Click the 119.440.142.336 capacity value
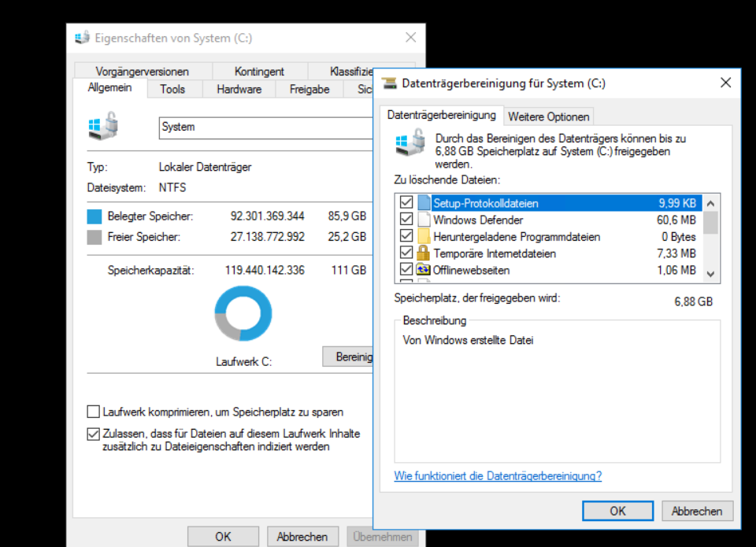The width and height of the screenshot is (756, 547). pos(265,271)
